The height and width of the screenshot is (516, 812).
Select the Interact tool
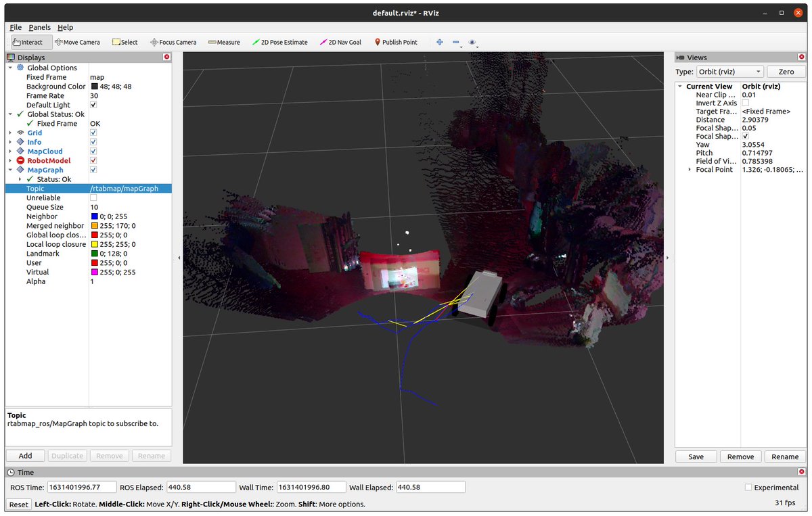point(28,42)
